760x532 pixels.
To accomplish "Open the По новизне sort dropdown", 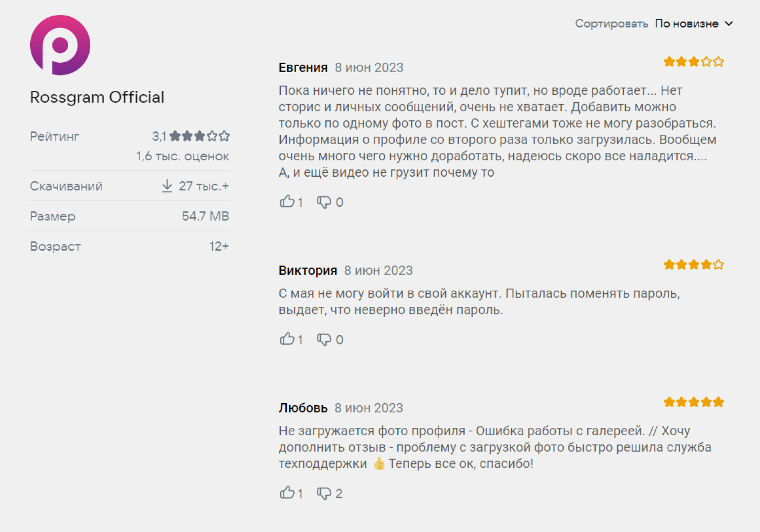I will click(x=694, y=24).
